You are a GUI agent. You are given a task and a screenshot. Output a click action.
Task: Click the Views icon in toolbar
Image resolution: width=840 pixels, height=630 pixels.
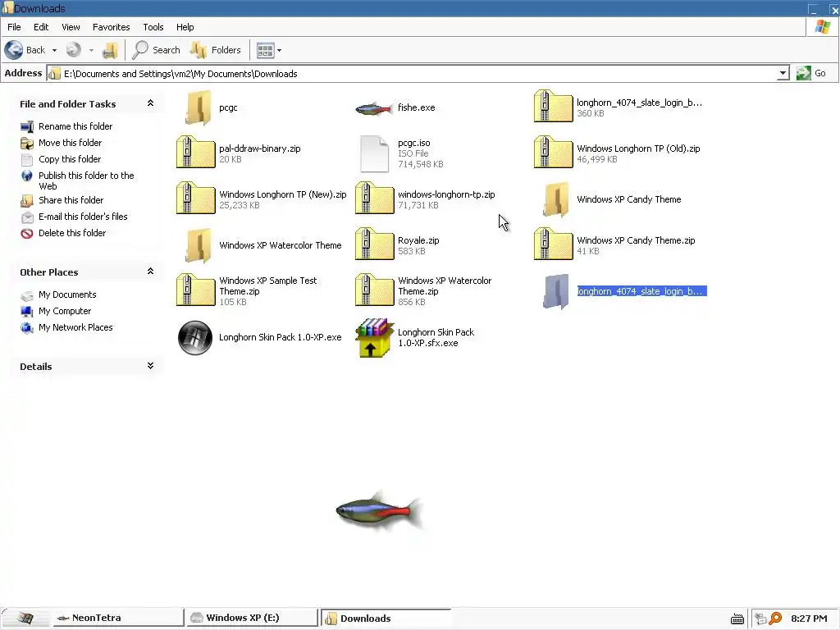[265, 50]
